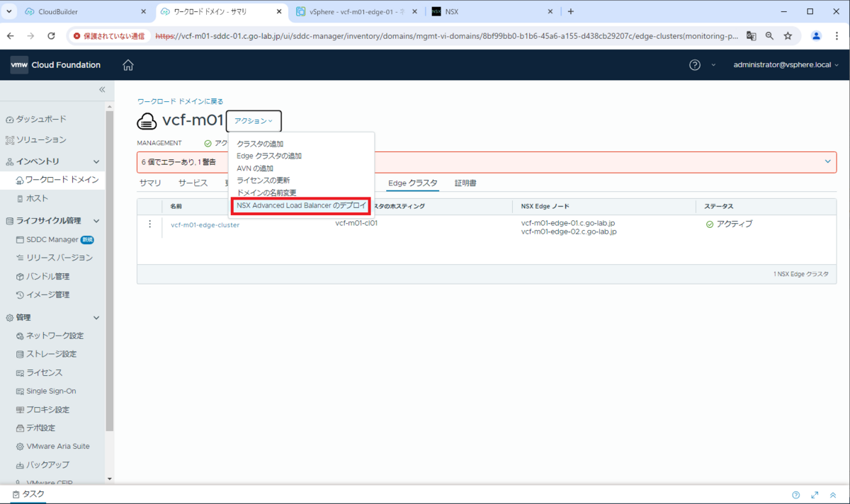
Task: Click the browser address bar URL
Action: click(446, 35)
